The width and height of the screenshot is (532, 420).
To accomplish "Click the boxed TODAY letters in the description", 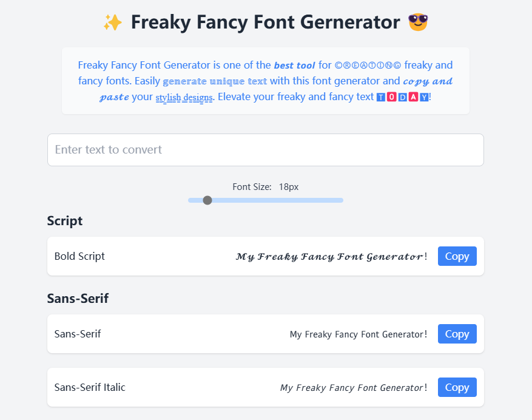I will point(402,97).
